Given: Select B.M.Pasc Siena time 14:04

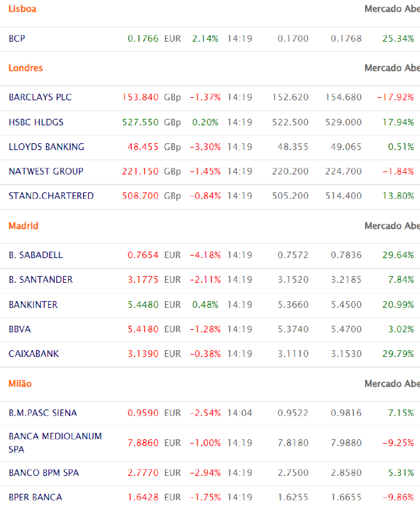Looking at the screenshot, I should (x=239, y=413).
